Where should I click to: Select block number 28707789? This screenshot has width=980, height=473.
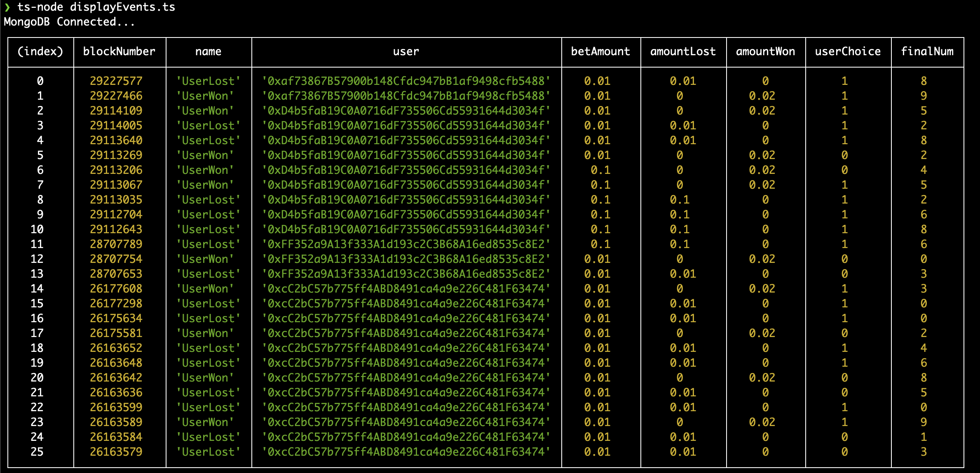(x=116, y=244)
